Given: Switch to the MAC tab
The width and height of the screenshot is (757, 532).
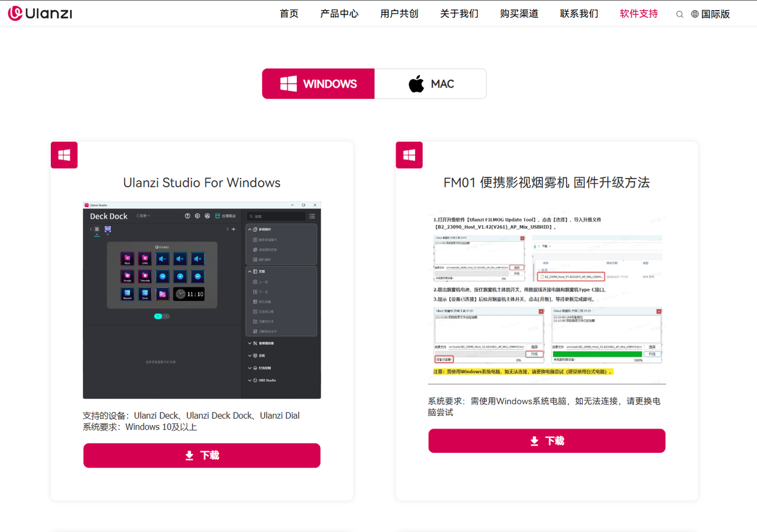Looking at the screenshot, I should [431, 84].
